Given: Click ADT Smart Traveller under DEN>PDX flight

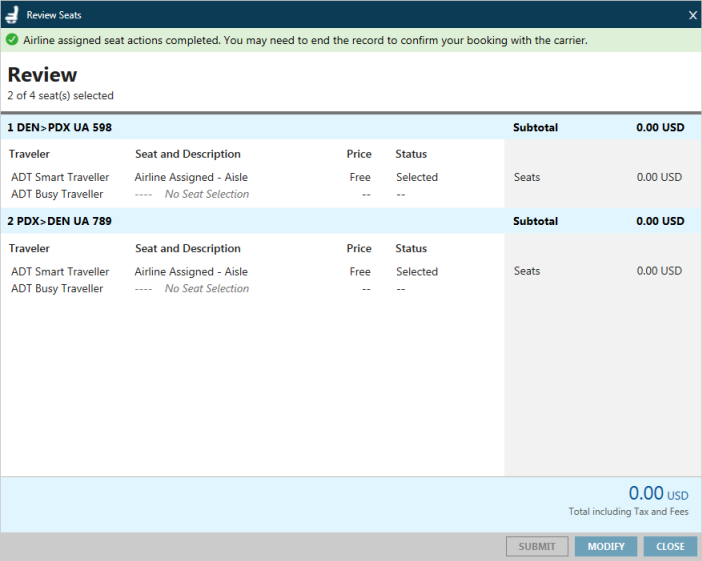Looking at the screenshot, I should pos(60,178).
